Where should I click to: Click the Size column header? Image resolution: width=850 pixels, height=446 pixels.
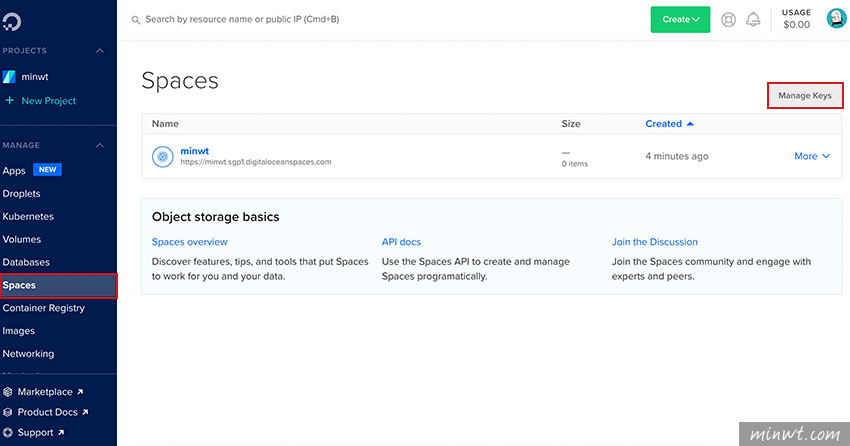pos(571,124)
